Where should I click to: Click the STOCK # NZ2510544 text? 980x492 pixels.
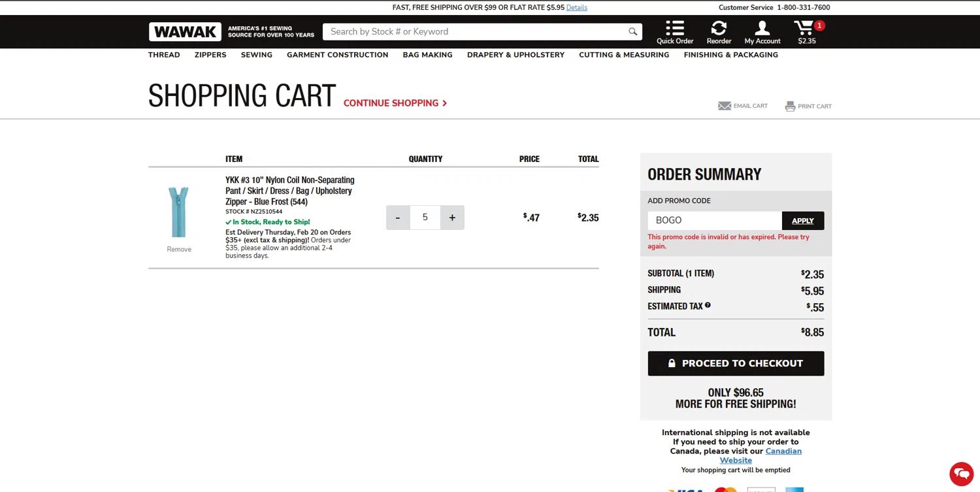(254, 212)
